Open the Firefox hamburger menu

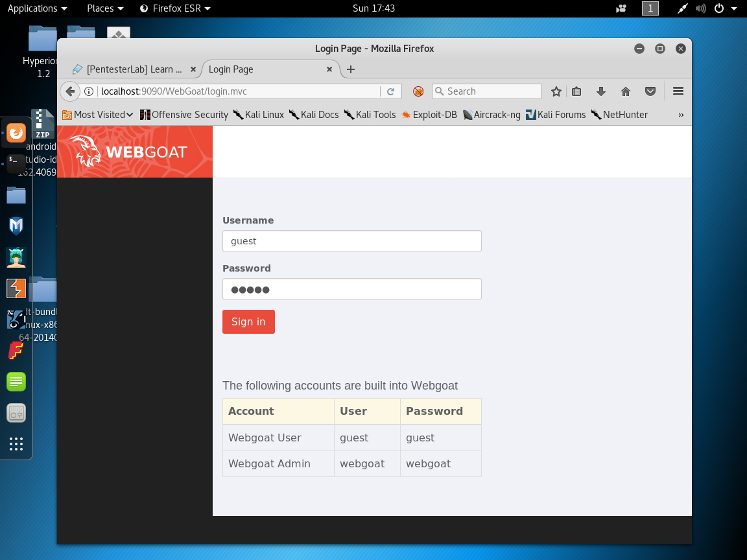[x=678, y=91]
